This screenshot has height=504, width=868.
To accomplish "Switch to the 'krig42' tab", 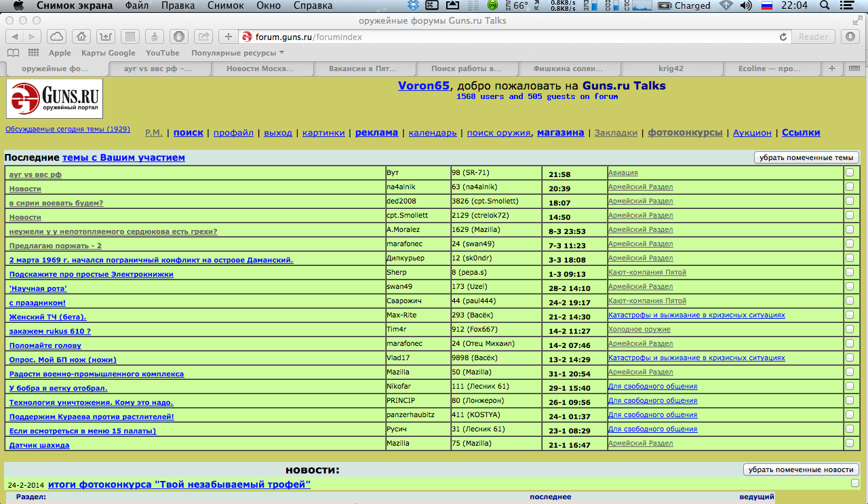I will tap(671, 69).
